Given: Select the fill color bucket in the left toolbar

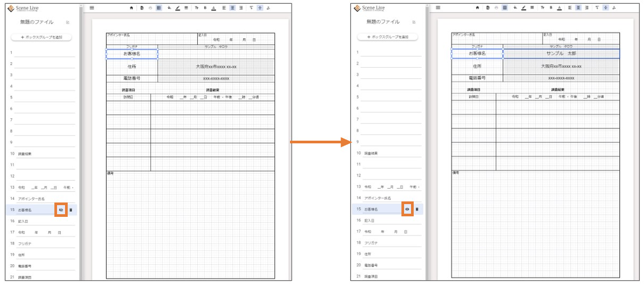Looking at the screenshot, I should [169, 8].
